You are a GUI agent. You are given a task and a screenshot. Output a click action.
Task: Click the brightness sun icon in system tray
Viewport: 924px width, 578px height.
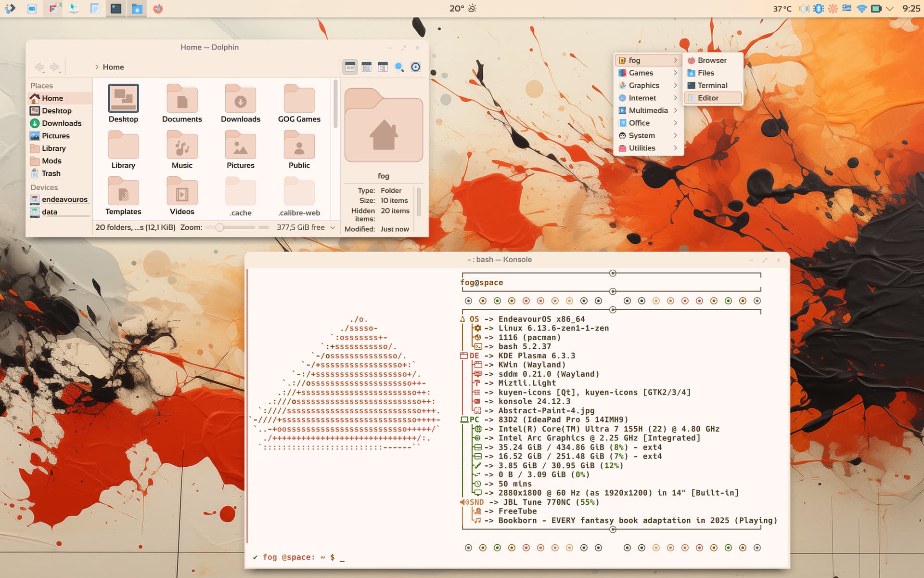pyautogui.click(x=833, y=9)
